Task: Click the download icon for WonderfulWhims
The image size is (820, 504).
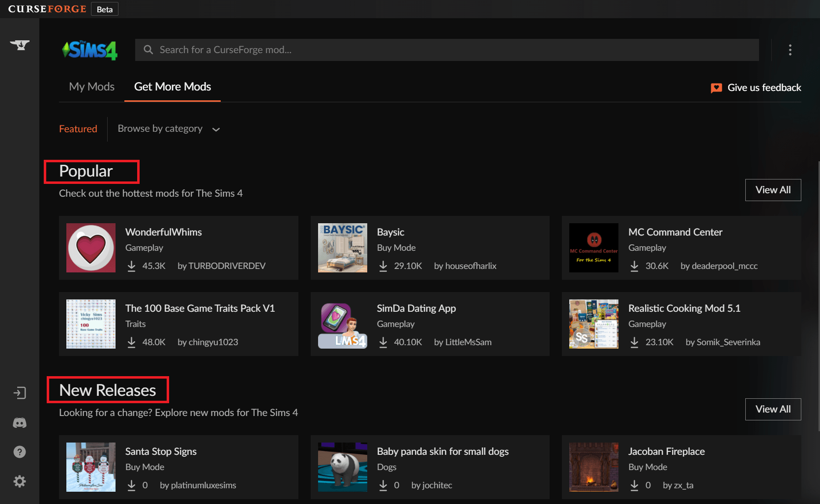Action: 131,266
